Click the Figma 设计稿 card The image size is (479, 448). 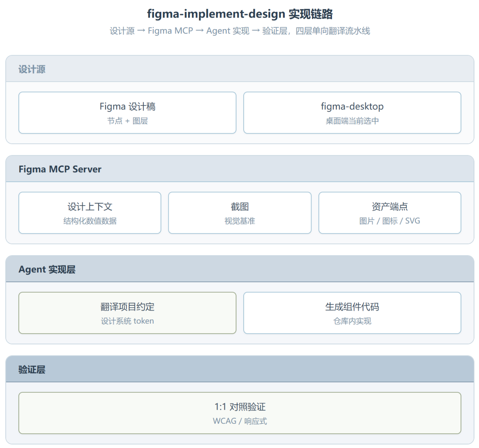[127, 113]
